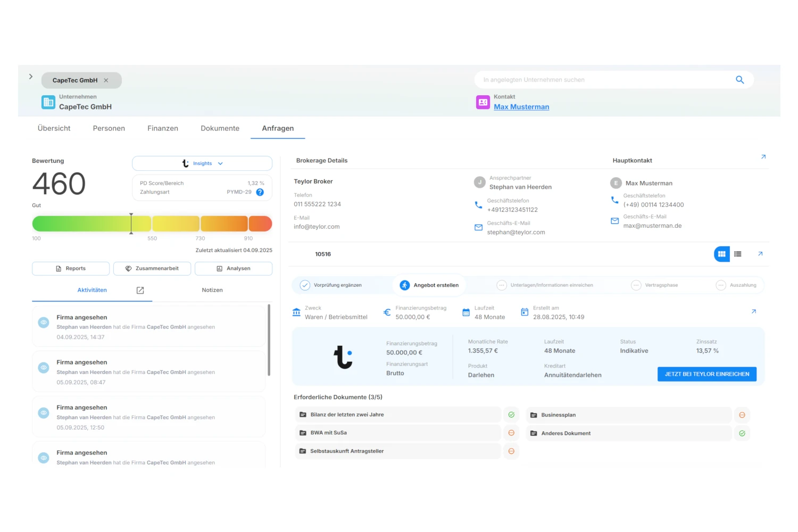Image resolution: width=798 pixels, height=532 pixels.
Task: Switch to list view for request 10516
Action: tap(738, 254)
